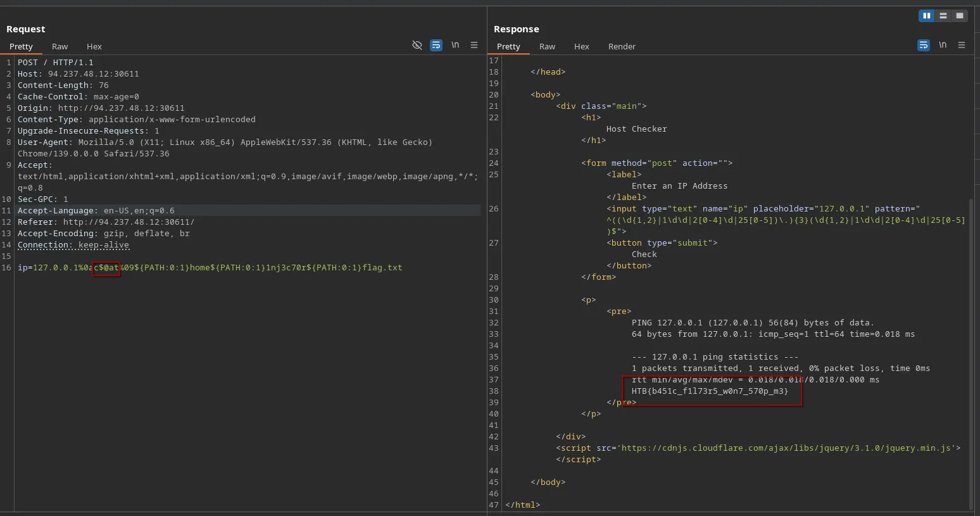Click the '--- 127.0.0.1 ping statistics ---' line
This screenshot has width=980, height=516.
715,357
